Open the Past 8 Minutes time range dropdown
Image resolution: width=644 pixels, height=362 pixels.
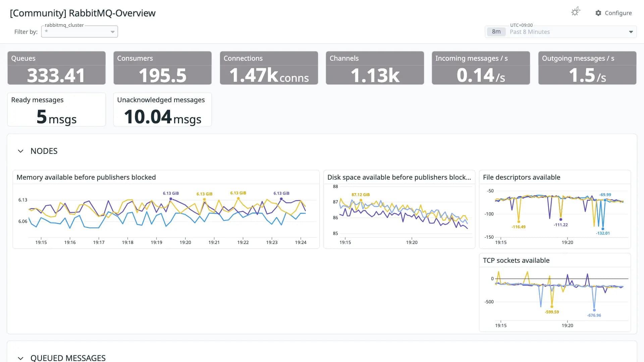coord(560,32)
